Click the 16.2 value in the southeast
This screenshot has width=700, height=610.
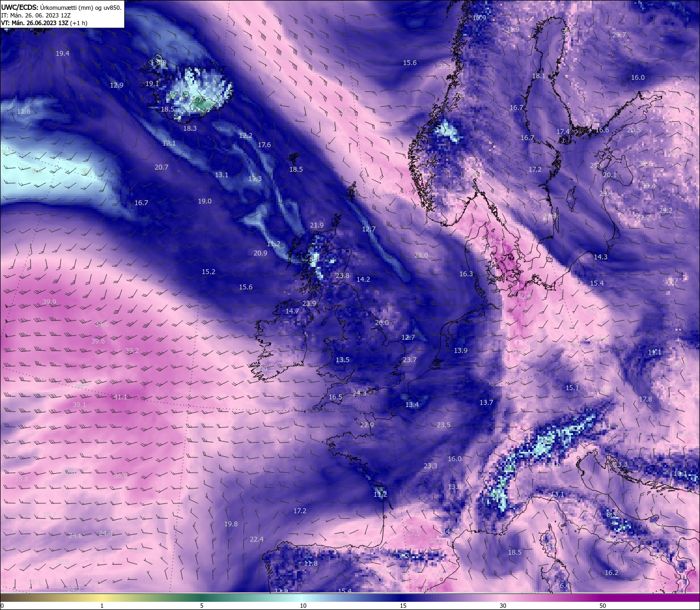pyautogui.click(x=611, y=573)
